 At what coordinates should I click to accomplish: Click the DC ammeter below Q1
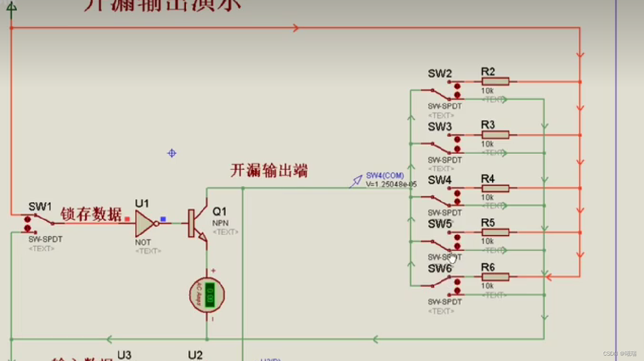[207, 295]
